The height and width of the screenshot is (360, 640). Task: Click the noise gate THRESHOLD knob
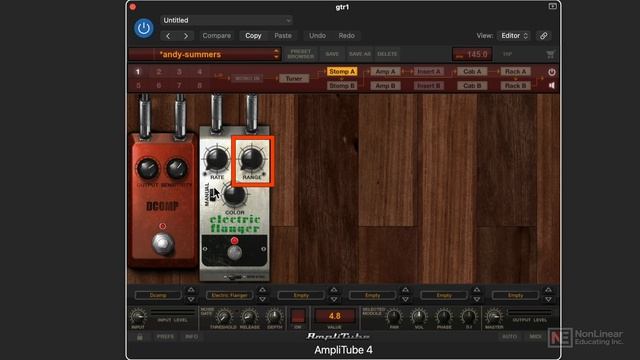point(223,317)
